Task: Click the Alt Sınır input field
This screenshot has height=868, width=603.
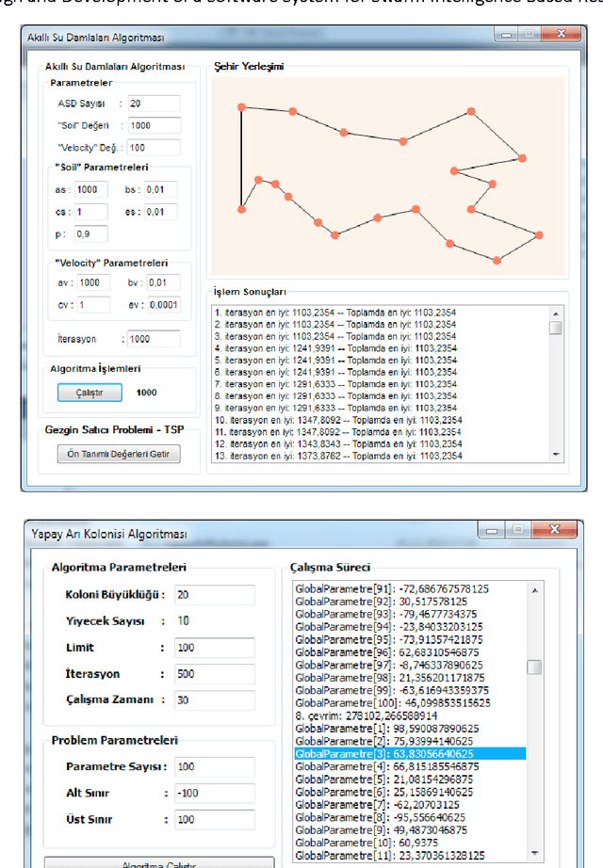Action: coord(215,794)
